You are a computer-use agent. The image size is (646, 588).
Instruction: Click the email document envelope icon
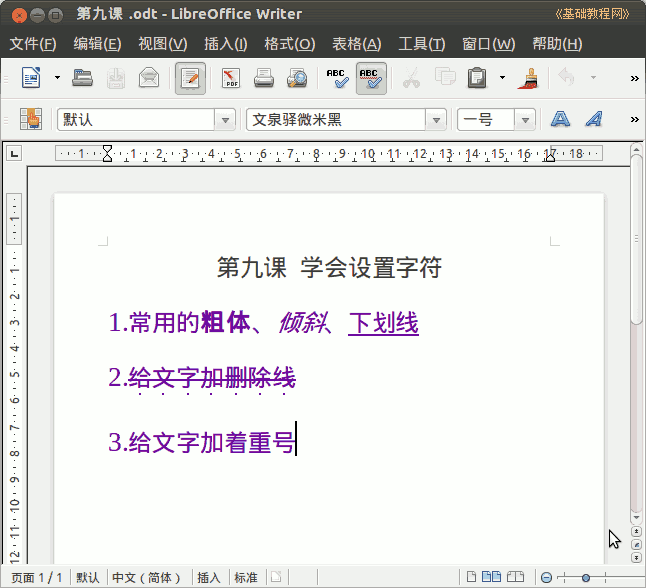point(149,77)
